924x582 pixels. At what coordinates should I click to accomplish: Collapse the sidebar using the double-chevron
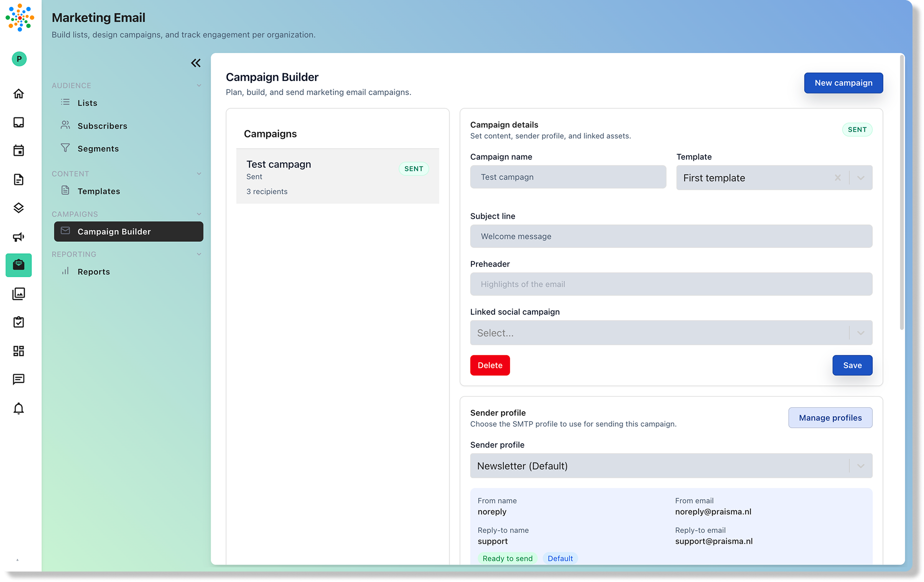(195, 63)
